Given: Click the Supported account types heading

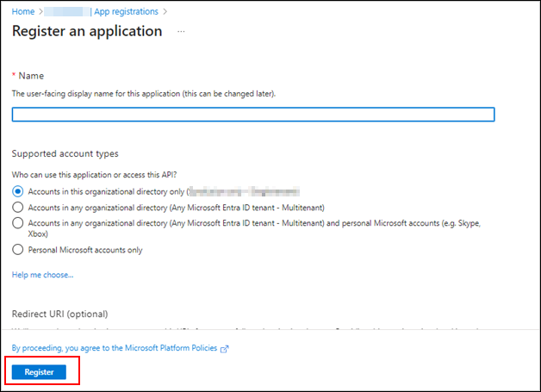Looking at the screenshot, I should pos(65,153).
